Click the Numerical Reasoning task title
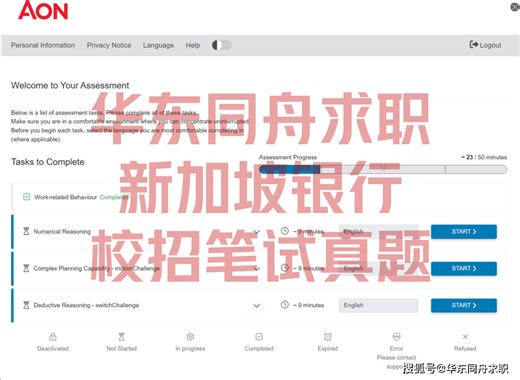Viewport: 520px width, 380px height. [62, 231]
